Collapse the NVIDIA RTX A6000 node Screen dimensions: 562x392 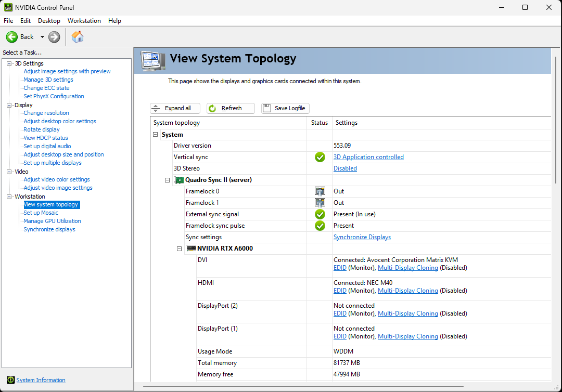(179, 249)
